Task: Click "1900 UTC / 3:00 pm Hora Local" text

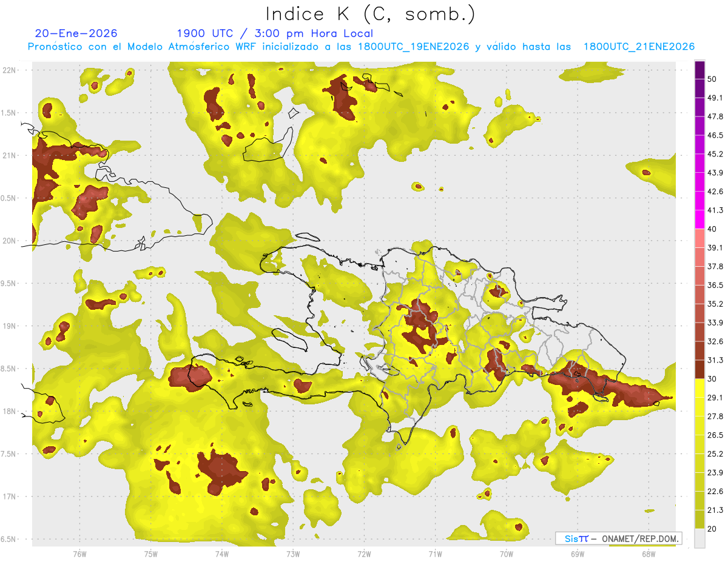Action: [x=275, y=33]
